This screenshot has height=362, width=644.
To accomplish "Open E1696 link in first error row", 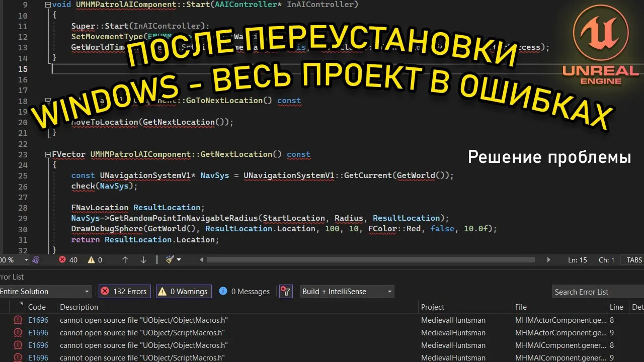I will click(x=38, y=320).
